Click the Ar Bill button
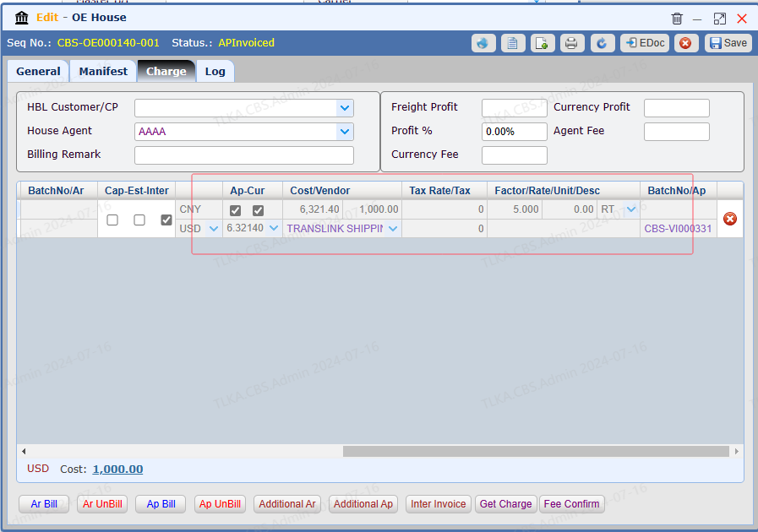758x532 pixels. pos(44,504)
